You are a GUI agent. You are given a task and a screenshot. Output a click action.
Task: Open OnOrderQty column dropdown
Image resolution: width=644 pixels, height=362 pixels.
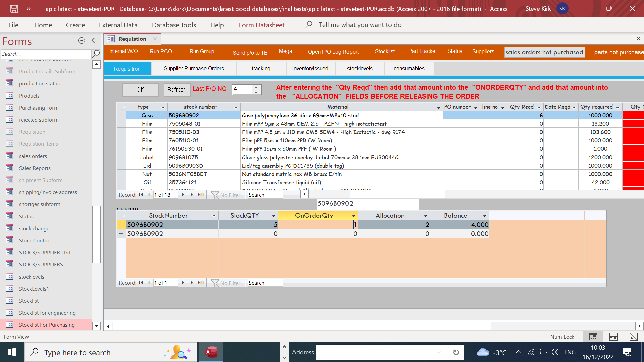(353, 216)
